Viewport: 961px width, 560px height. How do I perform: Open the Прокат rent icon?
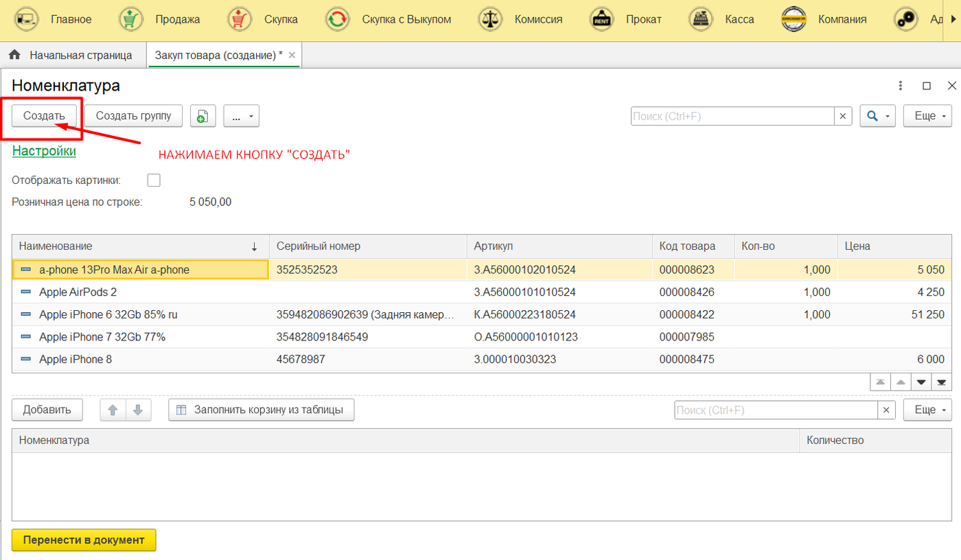601,19
